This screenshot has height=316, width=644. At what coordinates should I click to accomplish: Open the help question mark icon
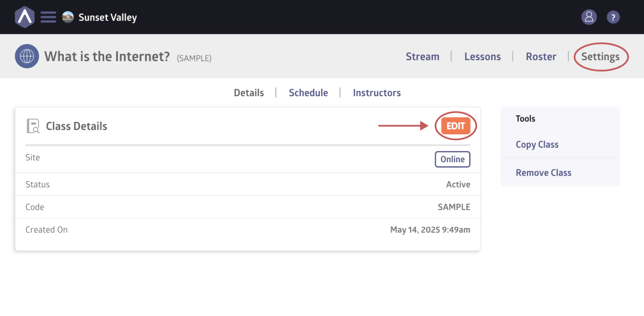[x=613, y=17]
